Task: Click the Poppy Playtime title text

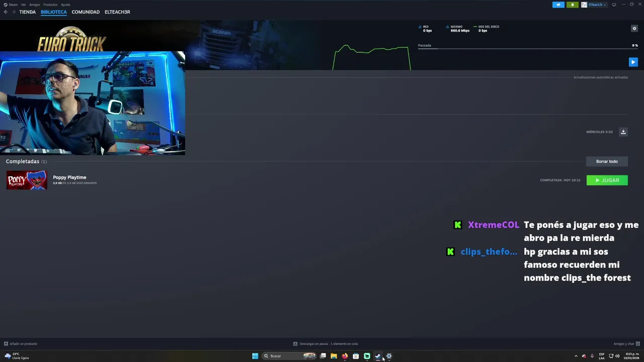Action: coord(69,177)
